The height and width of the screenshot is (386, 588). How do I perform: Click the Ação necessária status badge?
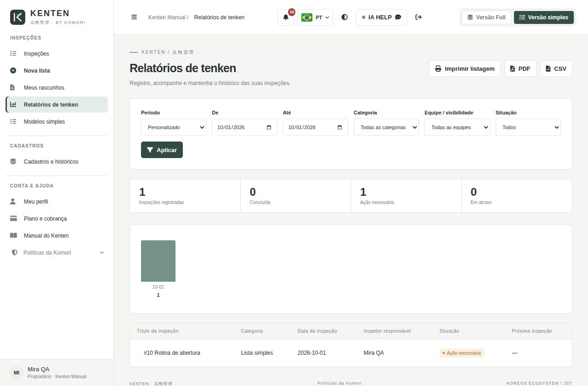[462, 353]
